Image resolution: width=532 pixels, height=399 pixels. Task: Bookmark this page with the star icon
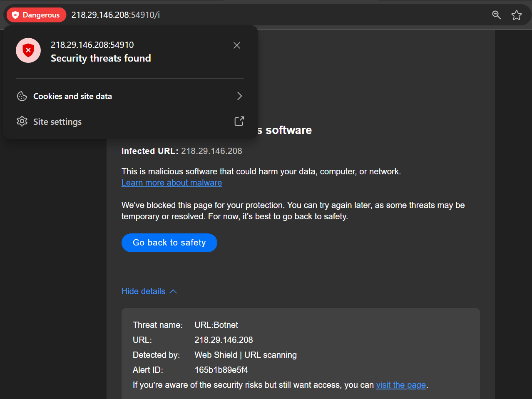(517, 15)
